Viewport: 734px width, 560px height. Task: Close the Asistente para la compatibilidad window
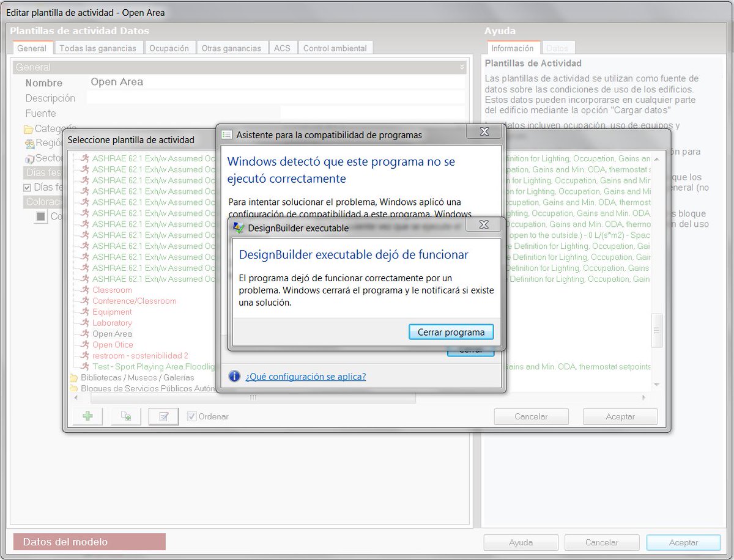484,131
